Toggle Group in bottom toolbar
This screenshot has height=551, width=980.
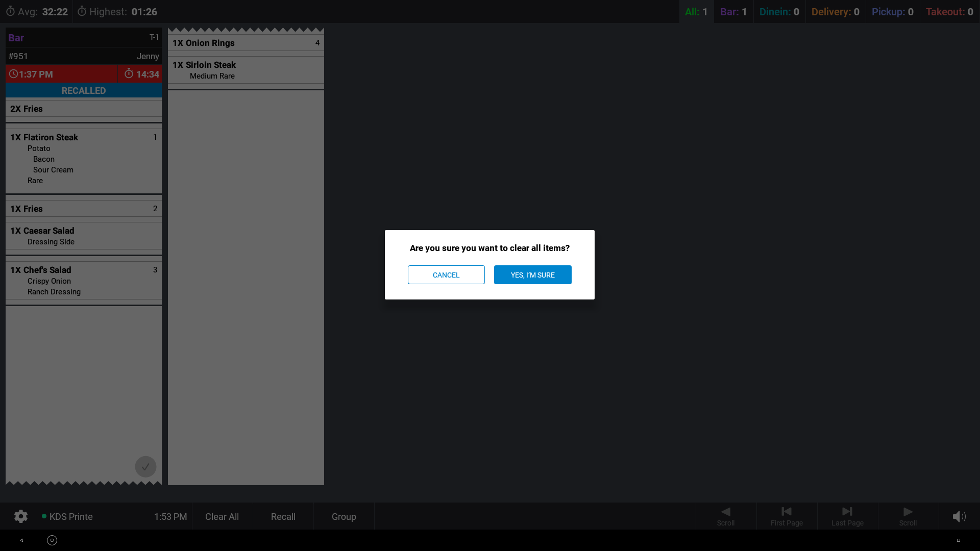(344, 516)
